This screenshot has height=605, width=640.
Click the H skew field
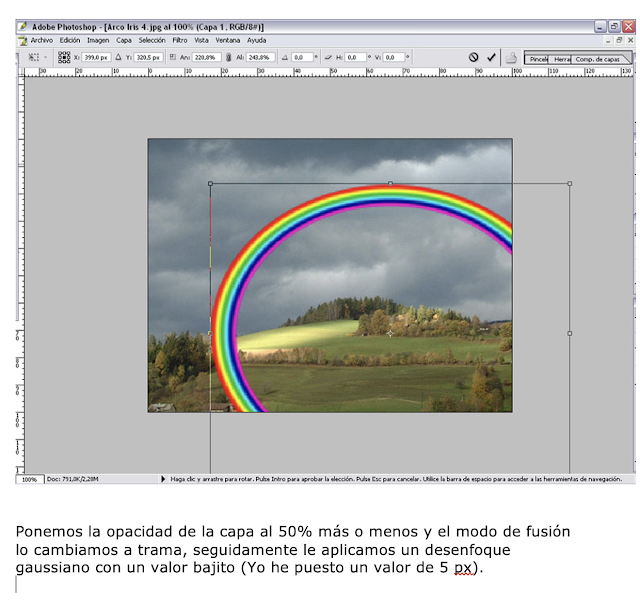click(x=356, y=58)
